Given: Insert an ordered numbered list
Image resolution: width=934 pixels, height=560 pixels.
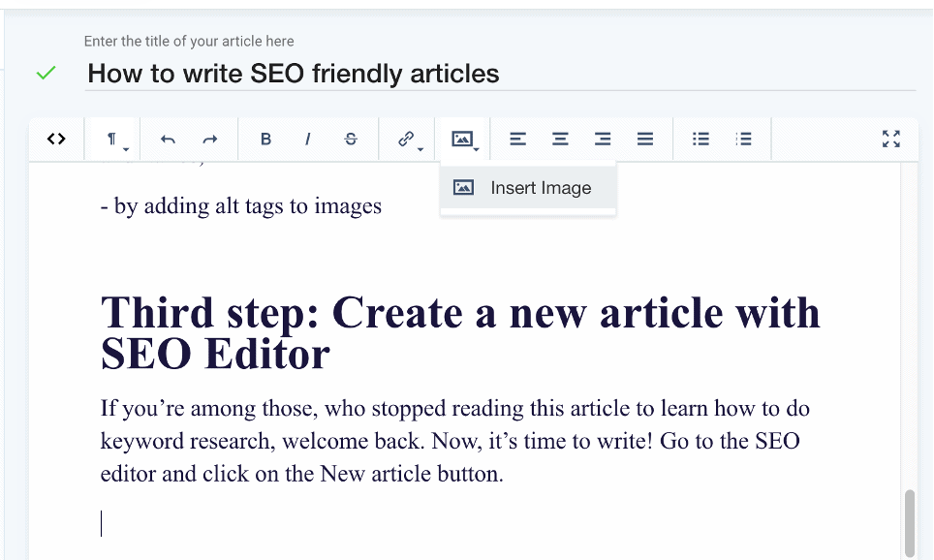Looking at the screenshot, I should (x=743, y=139).
